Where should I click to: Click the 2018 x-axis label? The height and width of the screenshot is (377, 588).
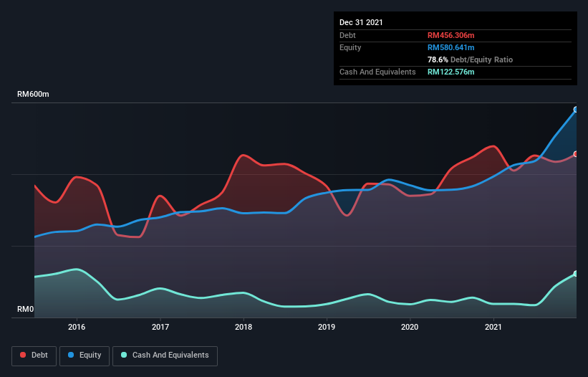click(x=244, y=327)
